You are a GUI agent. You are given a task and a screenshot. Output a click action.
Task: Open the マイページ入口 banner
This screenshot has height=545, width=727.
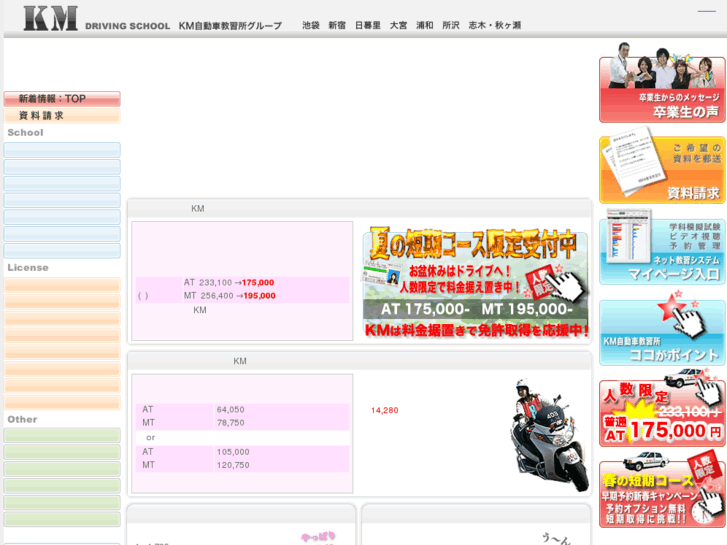tap(662, 247)
